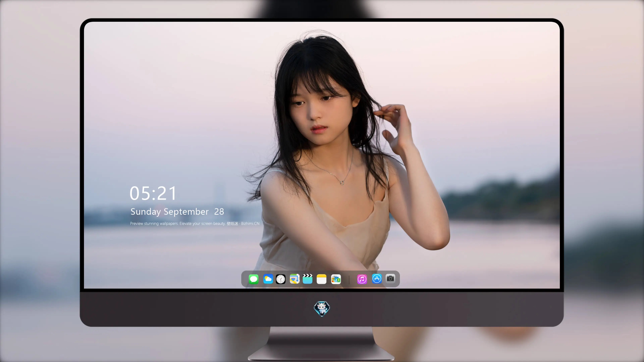The height and width of the screenshot is (362, 644).
Task: Open the green Messages app in the dock
Action: [254, 279]
